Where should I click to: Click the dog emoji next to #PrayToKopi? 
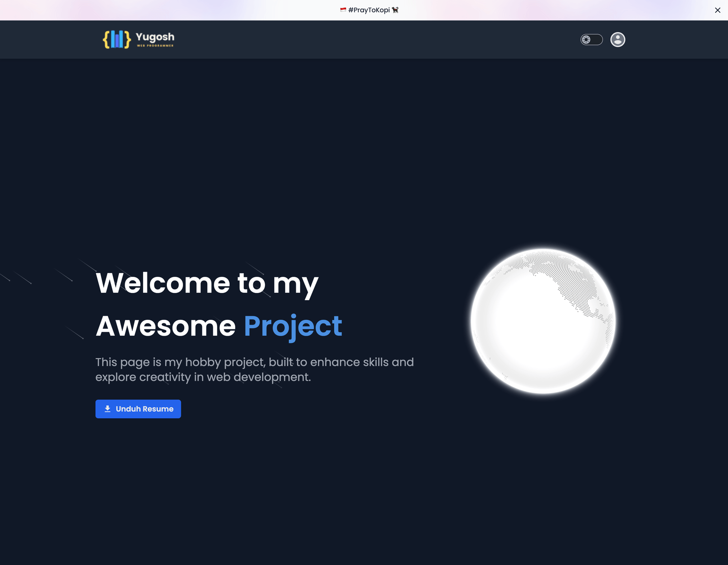pyautogui.click(x=395, y=9)
